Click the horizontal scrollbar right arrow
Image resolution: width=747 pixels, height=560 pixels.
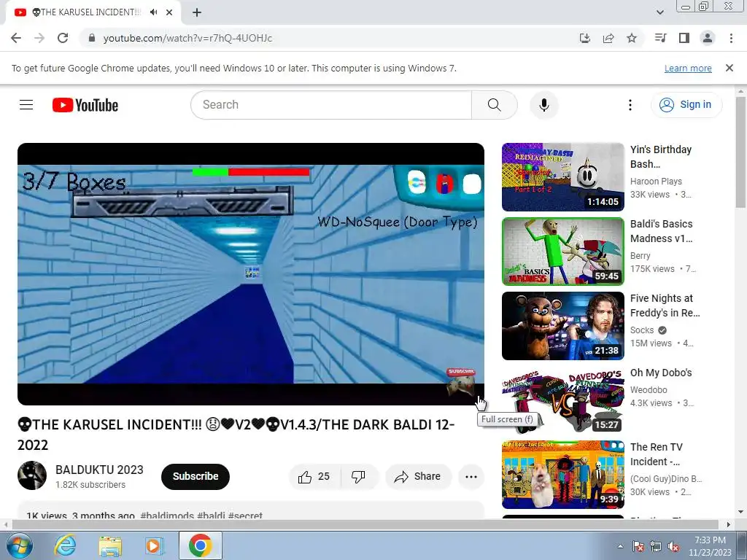pyautogui.click(x=729, y=525)
